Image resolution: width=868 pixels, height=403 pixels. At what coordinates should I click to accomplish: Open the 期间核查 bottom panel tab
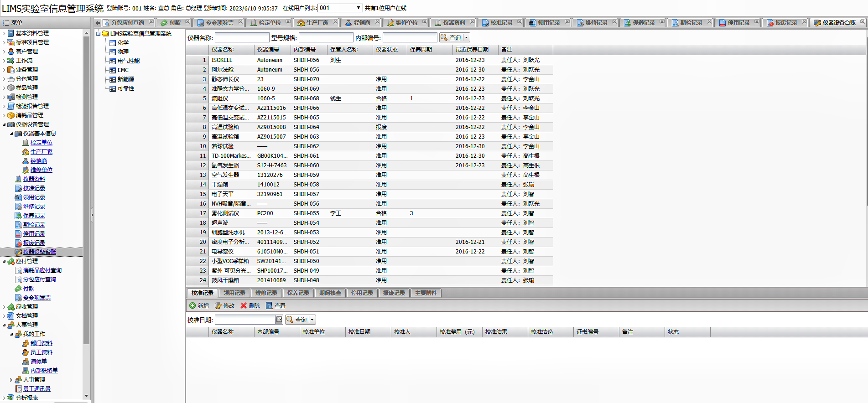pos(330,293)
